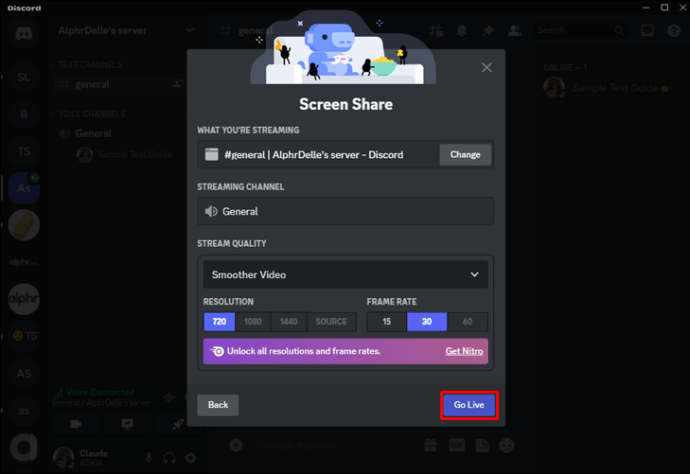Viewport: 690px width, 474px height.
Task: Open the inbox icon
Action: click(647, 30)
